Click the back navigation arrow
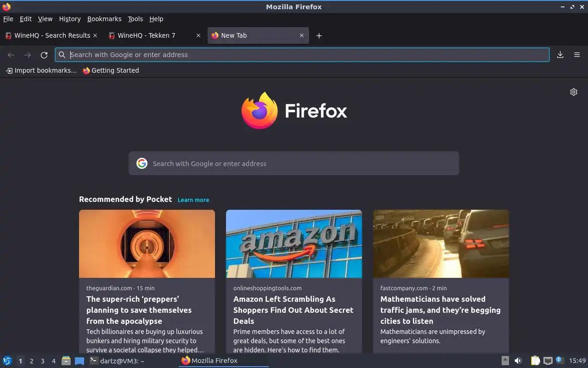This screenshot has width=588, height=368. click(x=11, y=55)
